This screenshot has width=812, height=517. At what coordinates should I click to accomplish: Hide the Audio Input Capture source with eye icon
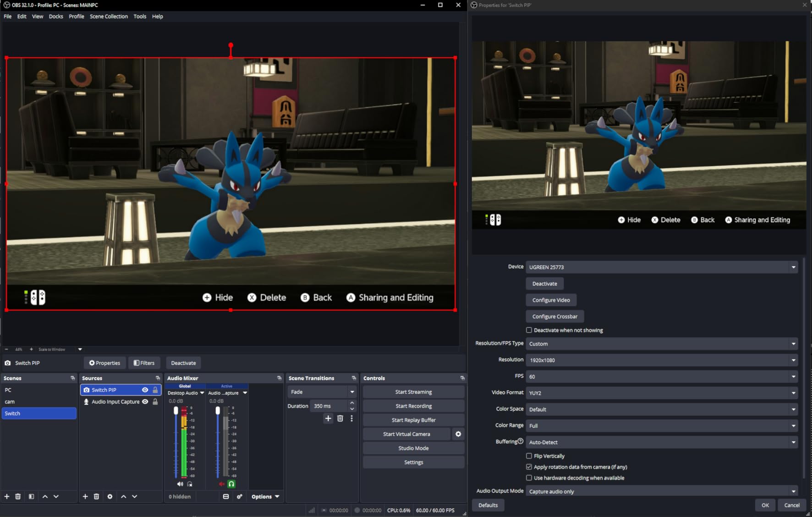coord(145,401)
